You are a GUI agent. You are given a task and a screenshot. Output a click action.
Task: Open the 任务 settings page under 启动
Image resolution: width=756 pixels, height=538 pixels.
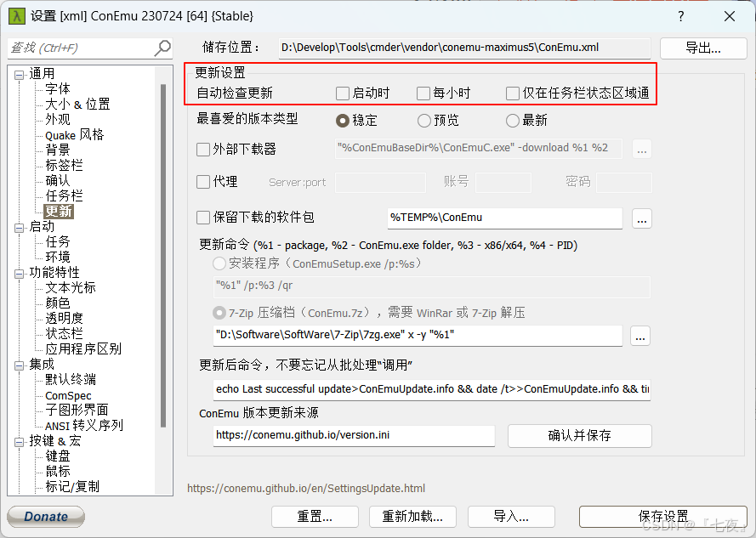point(58,241)
